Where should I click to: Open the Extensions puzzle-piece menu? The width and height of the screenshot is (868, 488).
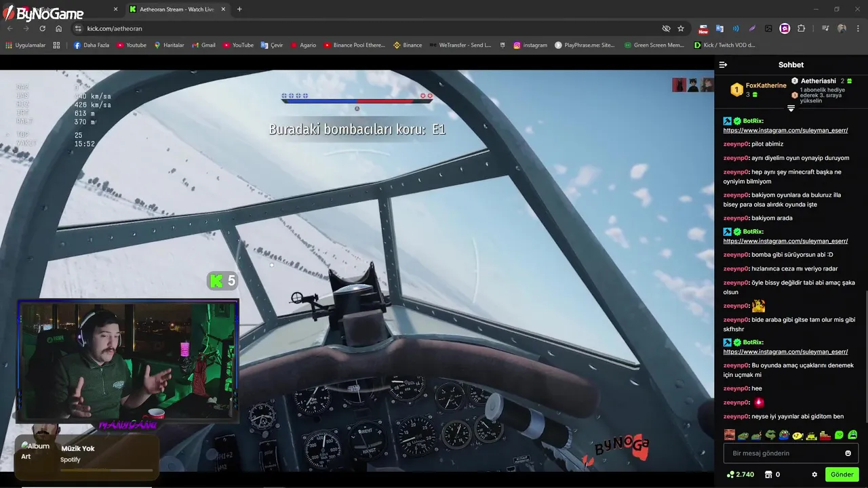(x=802, y=28)
